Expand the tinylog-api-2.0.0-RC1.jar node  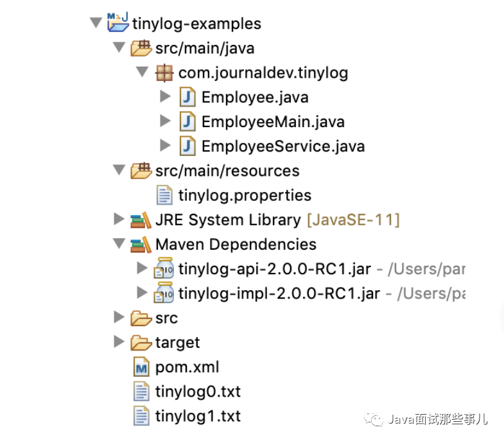click(142, 268)
